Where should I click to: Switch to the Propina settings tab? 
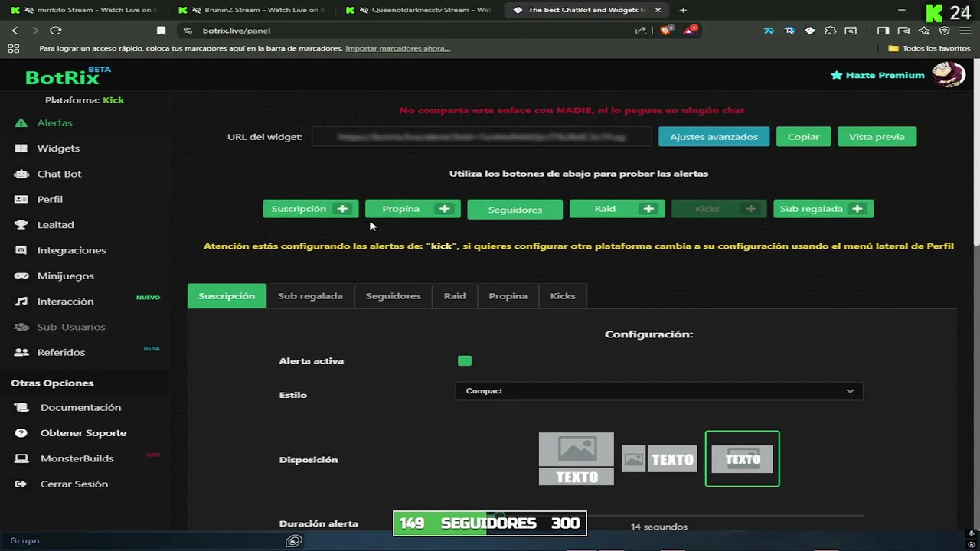508,296
